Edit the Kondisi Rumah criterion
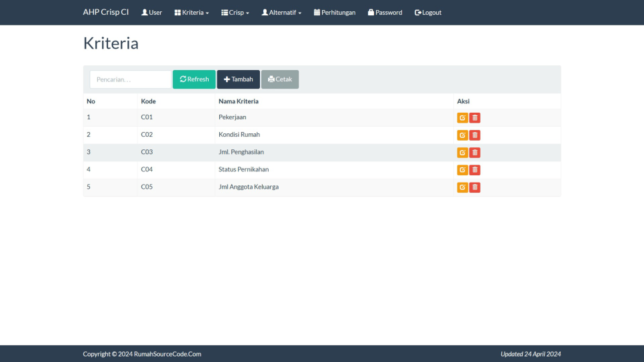 (462, 135)
